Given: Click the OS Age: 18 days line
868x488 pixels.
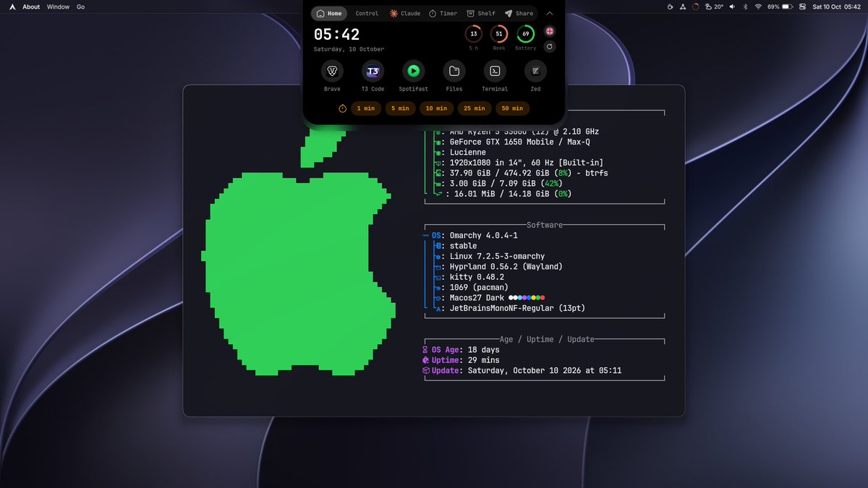Looking at the screenshot, I should tap(461, 350).
